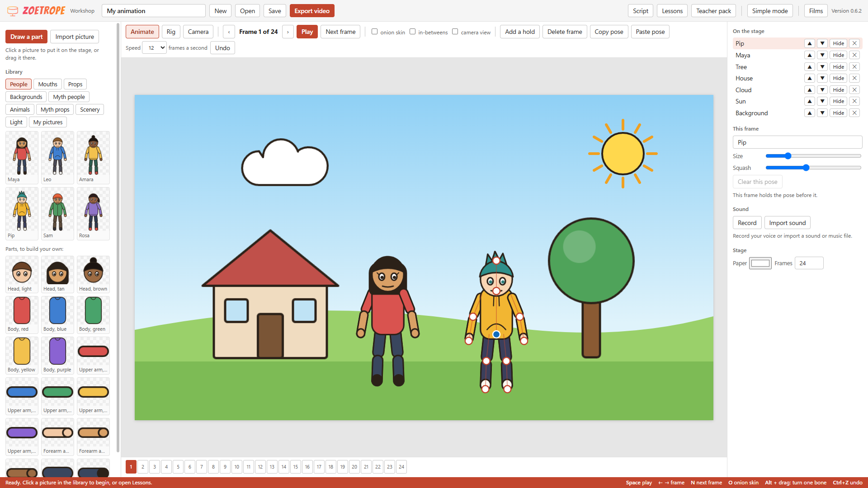868x488 pixels.
Task: Choose the Head, tan part
Action: pos(57,274)
